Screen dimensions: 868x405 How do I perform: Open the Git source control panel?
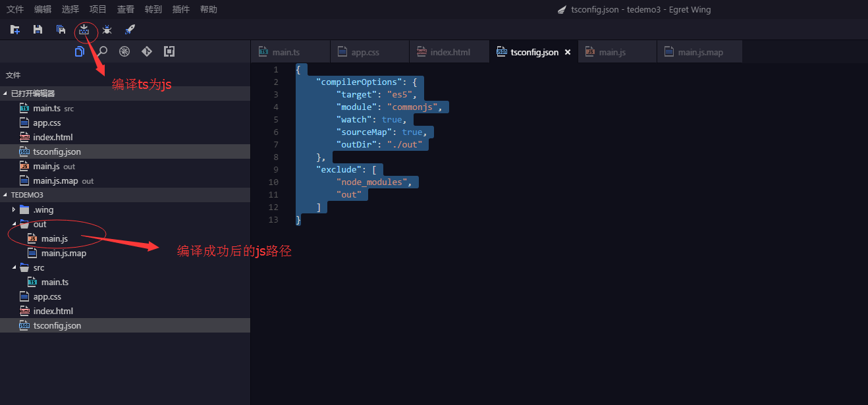[x=146, y=51]
